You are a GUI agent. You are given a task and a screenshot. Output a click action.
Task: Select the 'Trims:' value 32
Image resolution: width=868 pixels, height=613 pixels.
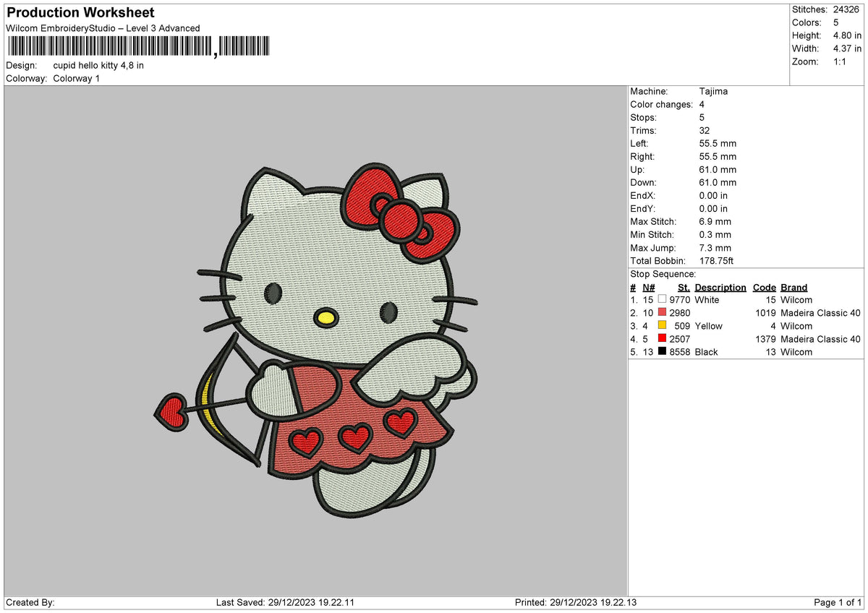[705, 130]
